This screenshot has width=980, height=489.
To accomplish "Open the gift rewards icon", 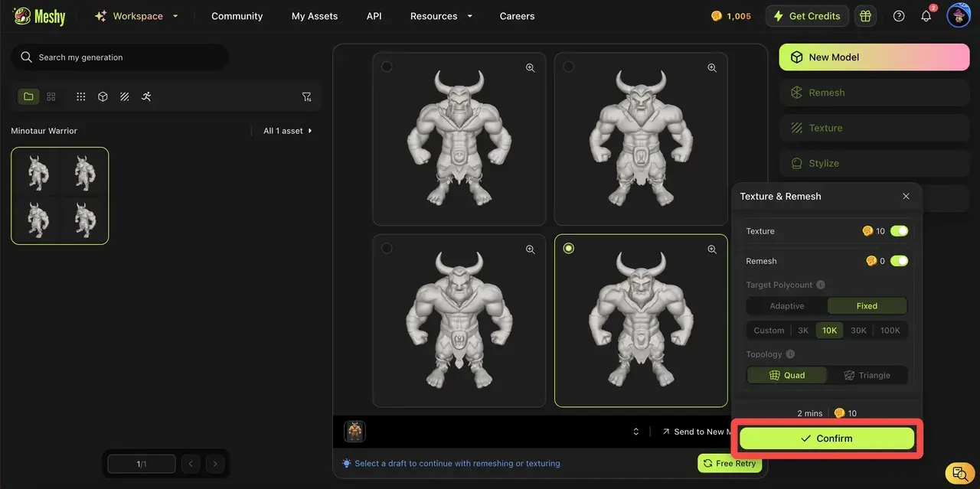I will [865, 16].
